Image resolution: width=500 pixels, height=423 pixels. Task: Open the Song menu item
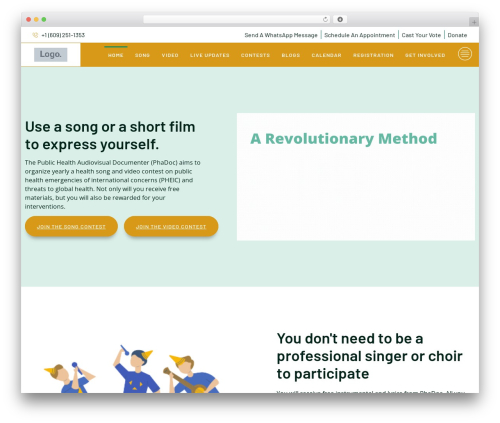tap(142, 55)
